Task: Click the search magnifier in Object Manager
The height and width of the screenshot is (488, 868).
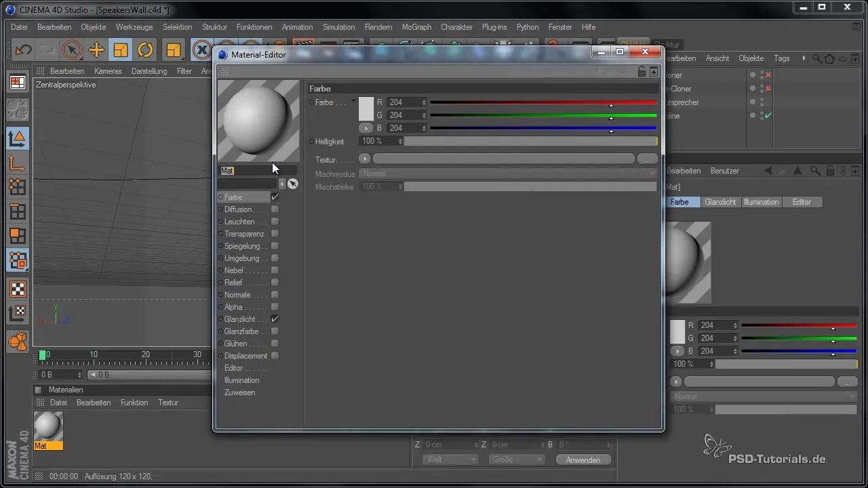Action: [x=817, y=59]
